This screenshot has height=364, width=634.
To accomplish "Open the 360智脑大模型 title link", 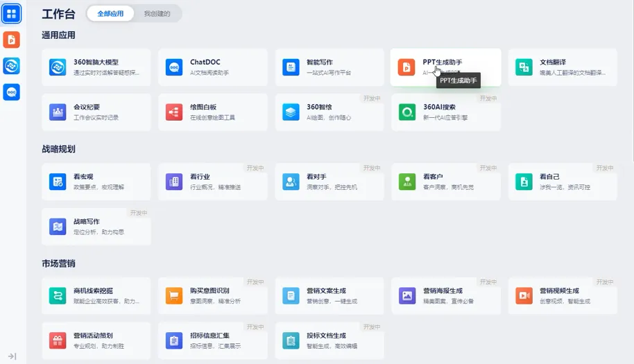I will [96, 62].
